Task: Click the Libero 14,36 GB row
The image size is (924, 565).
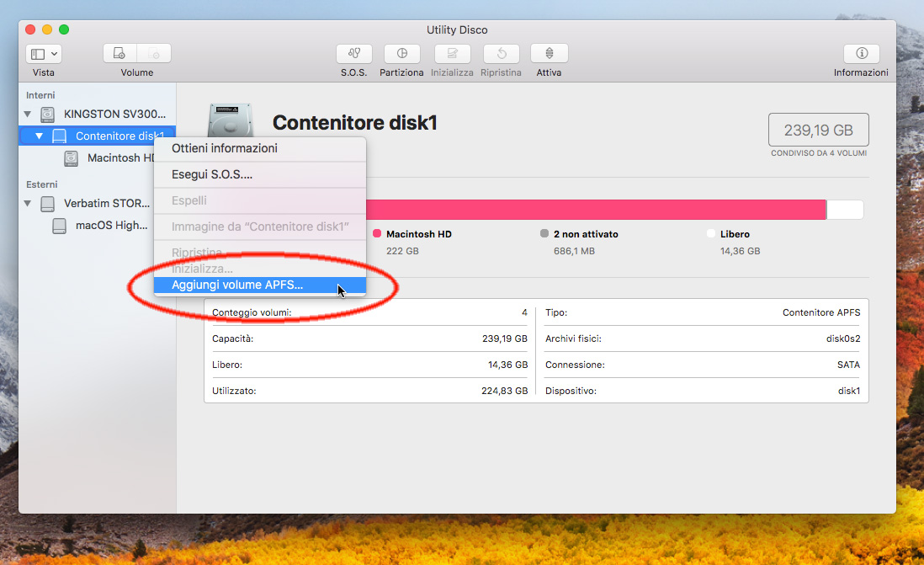Action: click(369, 365)
